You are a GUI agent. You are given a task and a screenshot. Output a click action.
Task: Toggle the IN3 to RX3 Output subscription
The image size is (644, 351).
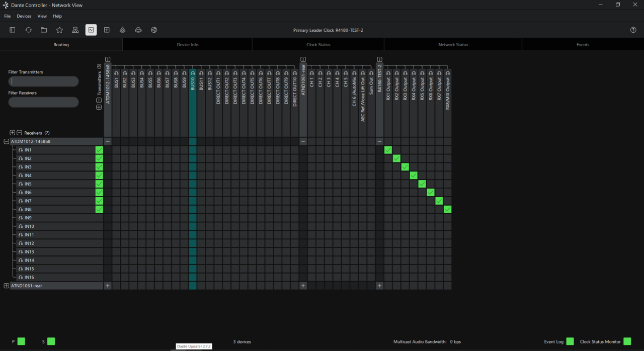pyautogui.click(x=405, y=167)
